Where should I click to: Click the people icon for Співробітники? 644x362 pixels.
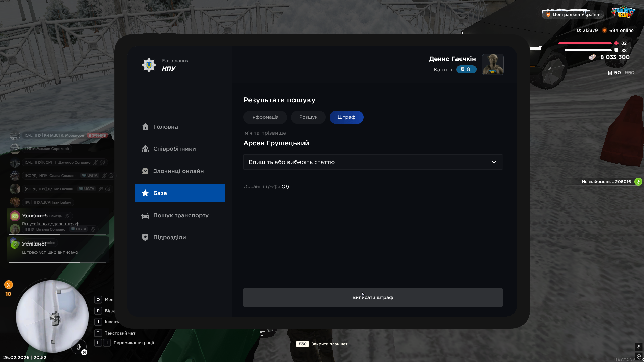[x=145, y=149]
